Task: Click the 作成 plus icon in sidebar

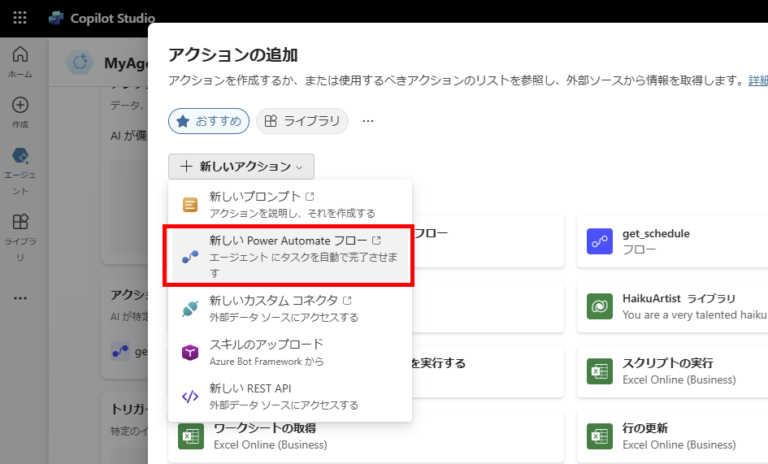Action: pyautogui.click(x=20, y=110)
